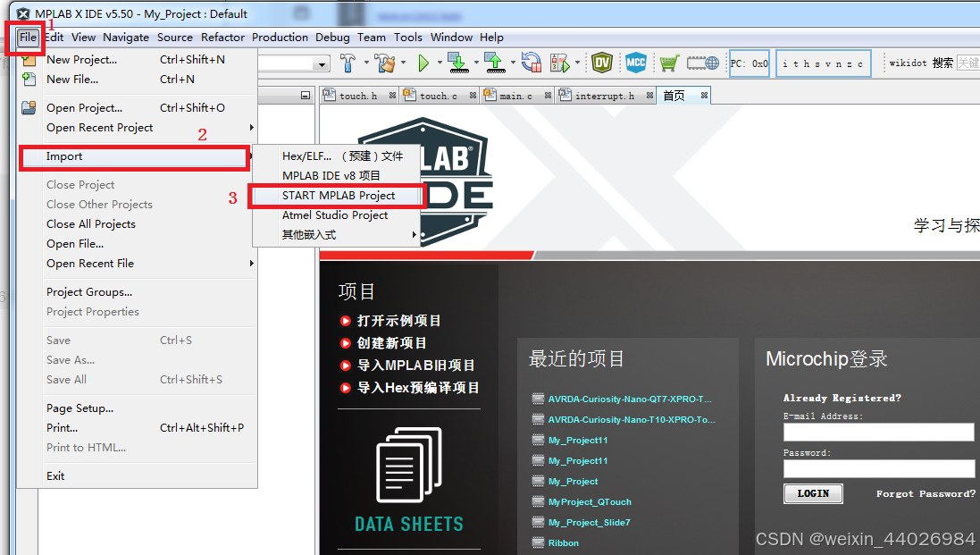This screenshot has height=555, width=980.
Task: Choose Hex/ELF prebuilt file import option
Action: (336, 156)
